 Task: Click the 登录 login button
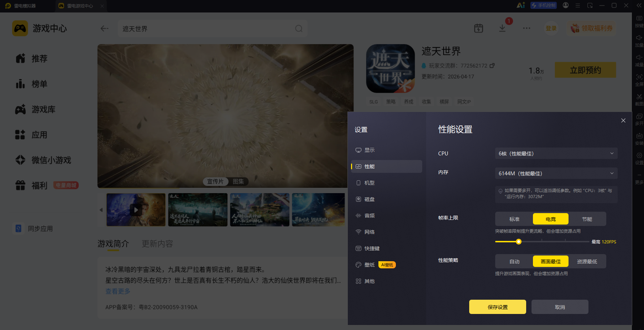(x=551, y=28)
